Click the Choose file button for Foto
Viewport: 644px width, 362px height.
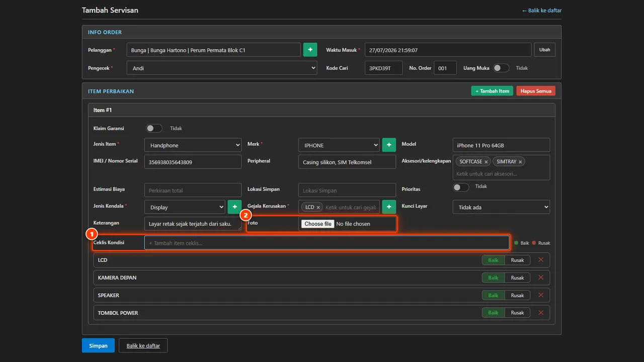coord(318,224)
